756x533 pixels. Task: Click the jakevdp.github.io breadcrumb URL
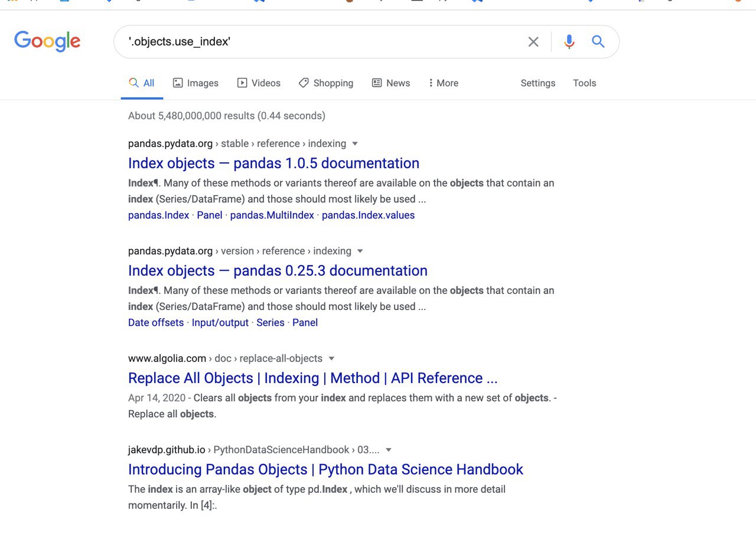tap(254, 450)
